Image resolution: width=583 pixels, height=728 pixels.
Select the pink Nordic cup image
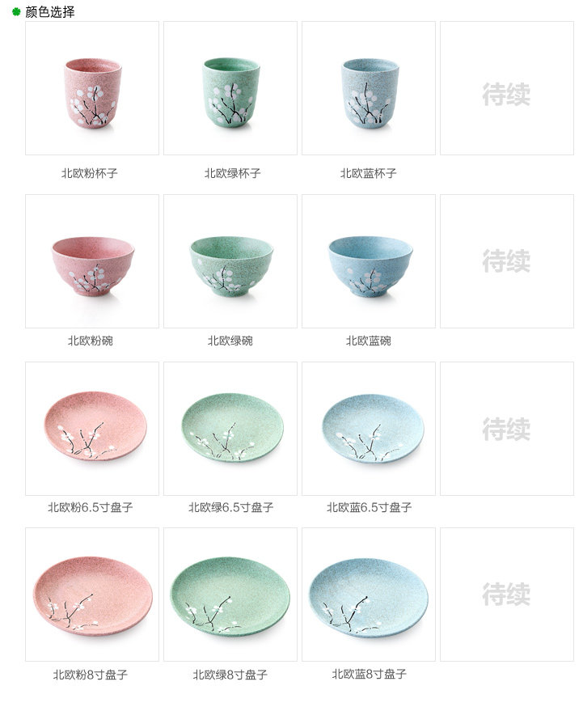[92, 88]
